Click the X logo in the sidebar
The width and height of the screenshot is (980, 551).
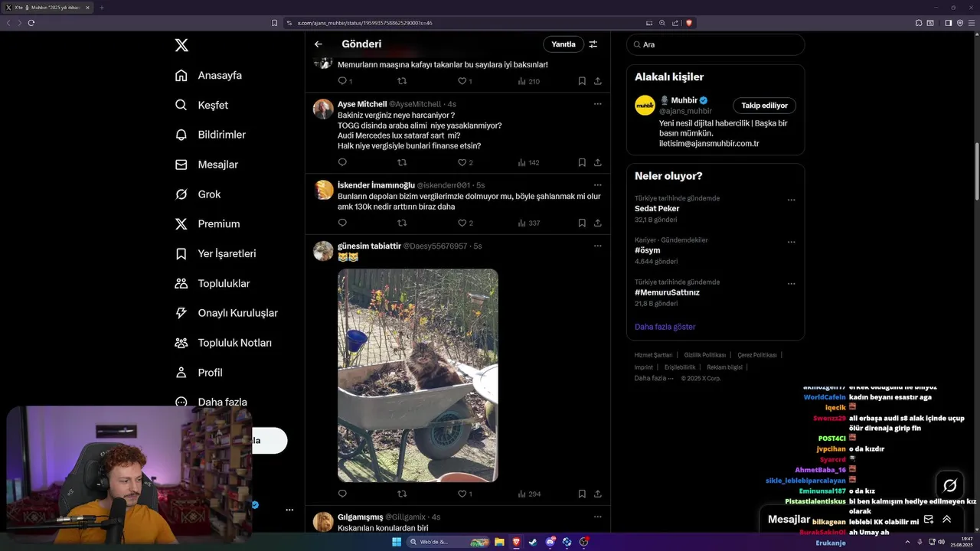coord(181,45)
